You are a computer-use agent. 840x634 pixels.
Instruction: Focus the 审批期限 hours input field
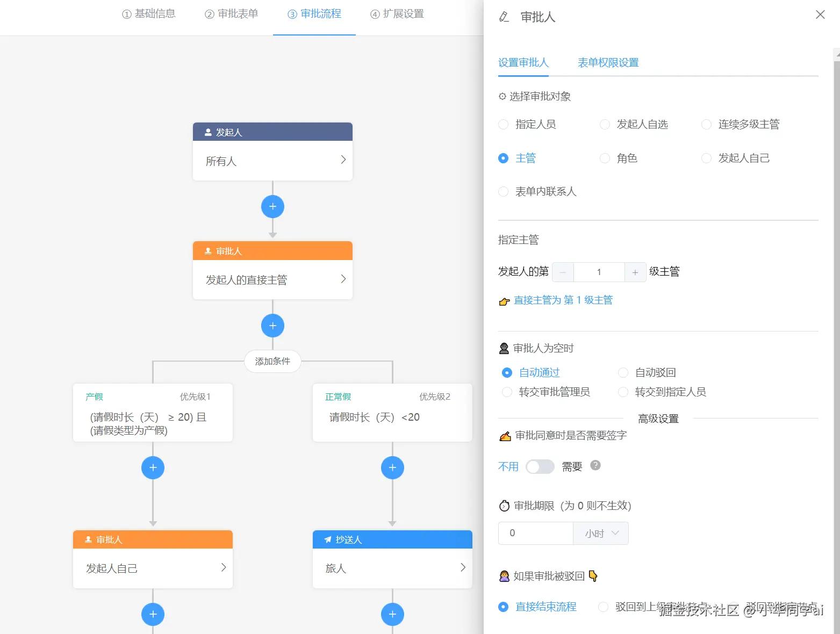[536, 533]
